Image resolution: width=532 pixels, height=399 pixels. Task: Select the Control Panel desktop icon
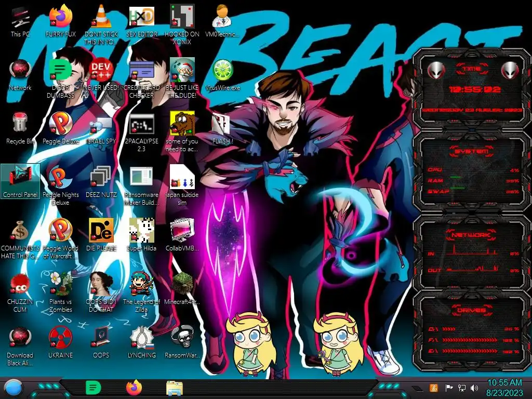pos(20,181)
